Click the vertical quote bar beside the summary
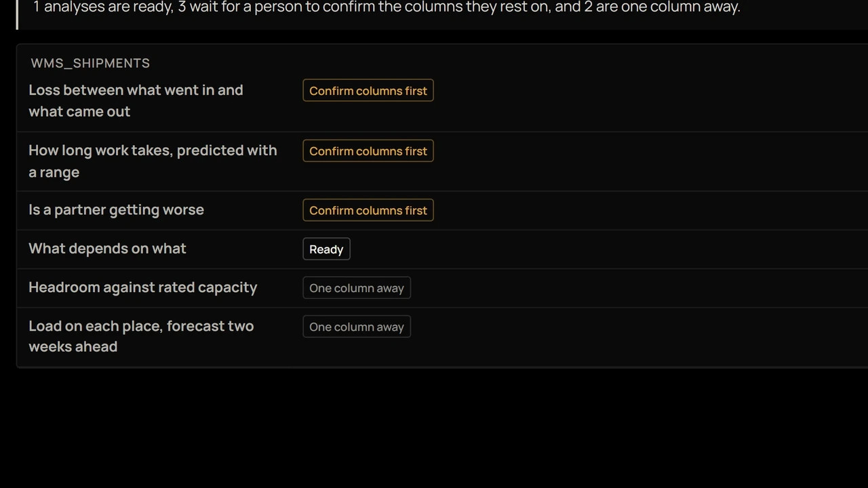Image resolution: width=868 pixels, height=488 pixels. pos(18,14)
